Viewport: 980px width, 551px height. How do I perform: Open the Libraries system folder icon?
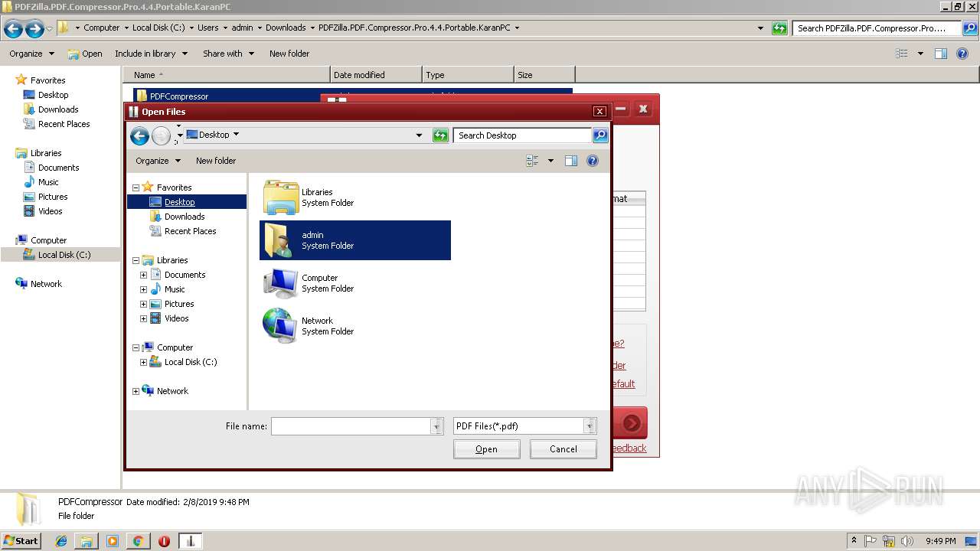pos(280,197)
